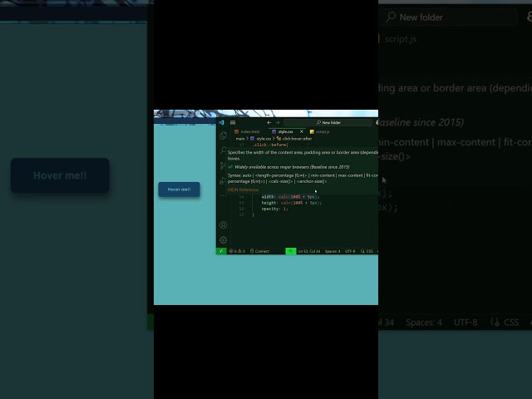Image resolution: width=532 pixels, height=399 pixels.
Task: Select the UTF-8 encoding indicator
Action: point(350,251)
